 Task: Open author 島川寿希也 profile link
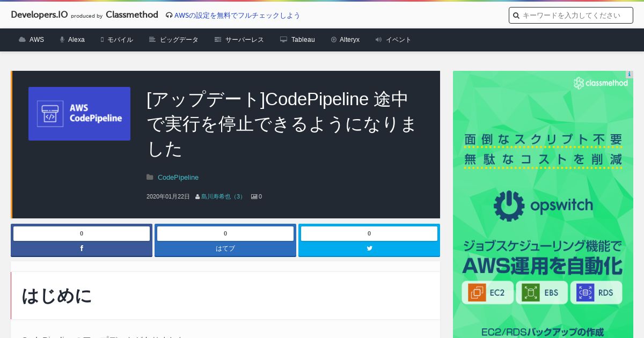coord(223,197)
